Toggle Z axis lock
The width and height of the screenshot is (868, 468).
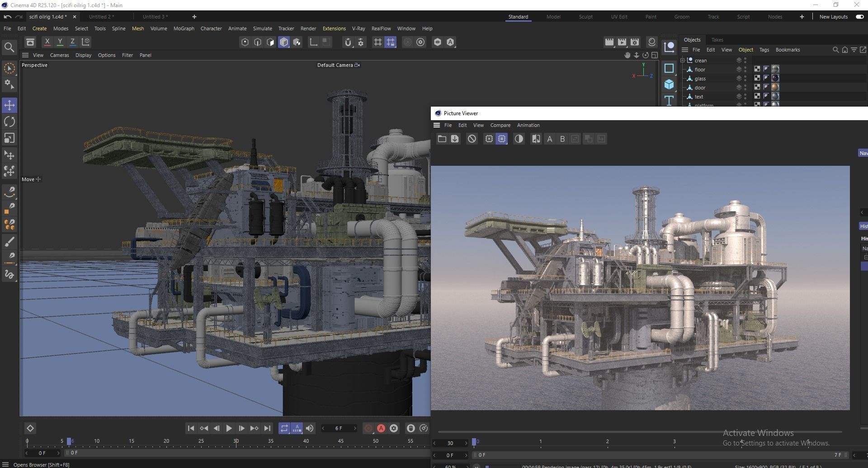[x=72, y=42]
